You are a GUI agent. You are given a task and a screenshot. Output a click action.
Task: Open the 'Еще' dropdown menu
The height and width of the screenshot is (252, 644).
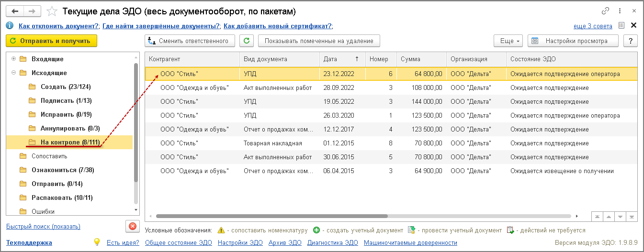[510, 41]
